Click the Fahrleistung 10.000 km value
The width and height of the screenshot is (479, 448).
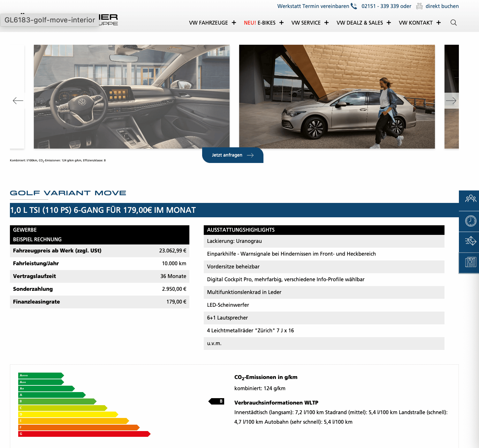pos(174,263)
